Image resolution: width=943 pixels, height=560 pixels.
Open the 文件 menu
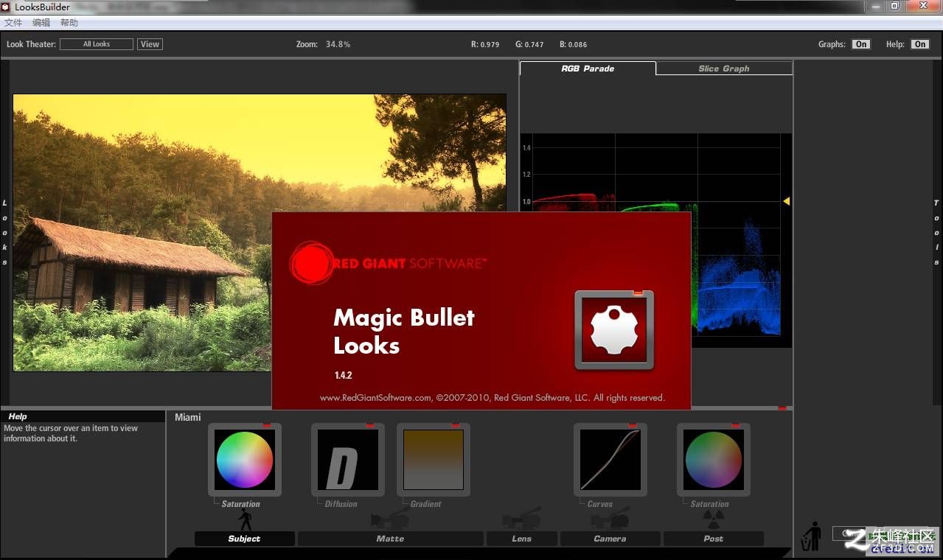coord(13,23)
